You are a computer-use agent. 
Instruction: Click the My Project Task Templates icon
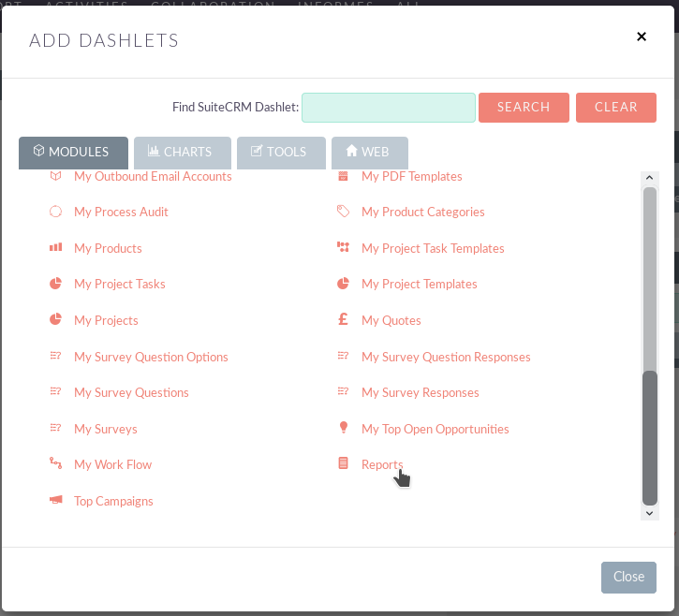point(344,248)
